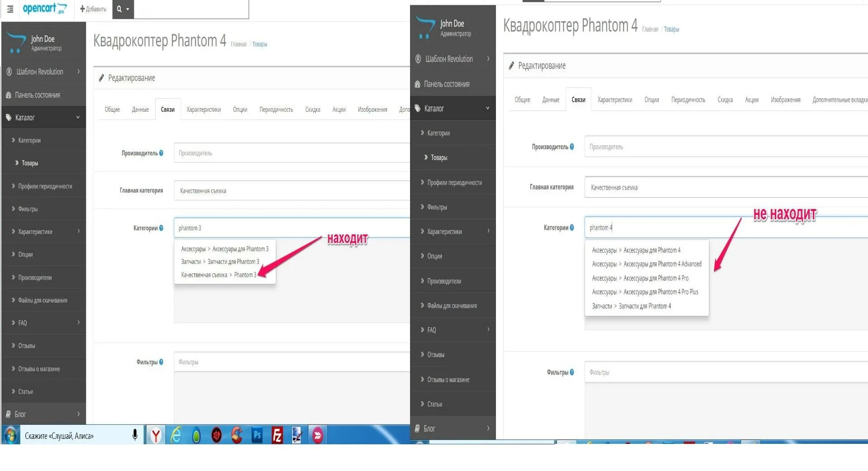Expand 'Характеристики' arrow in left sidebar
This screenshot has height=471, width=868.
[79, 231]
